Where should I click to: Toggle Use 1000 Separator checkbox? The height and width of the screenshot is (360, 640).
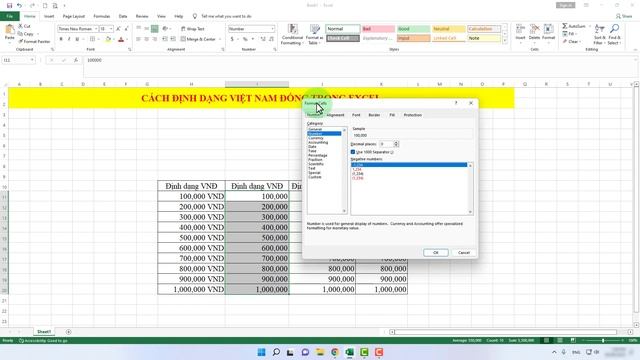pos(353,152)
